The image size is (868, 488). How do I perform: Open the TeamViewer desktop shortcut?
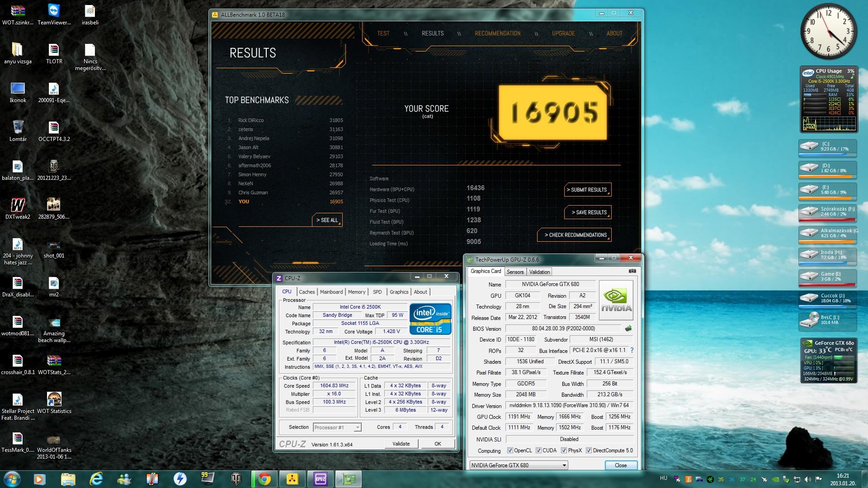click(54, 14)
